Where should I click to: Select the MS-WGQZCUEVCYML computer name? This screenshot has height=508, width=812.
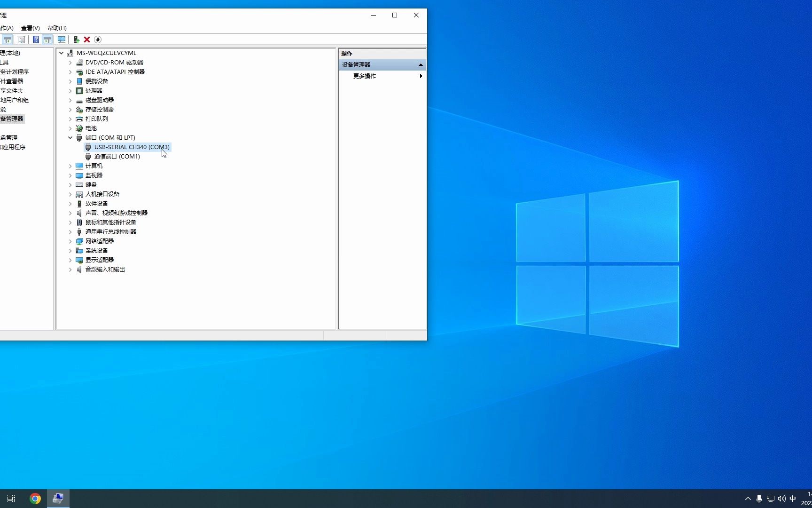tap(106, 53)
